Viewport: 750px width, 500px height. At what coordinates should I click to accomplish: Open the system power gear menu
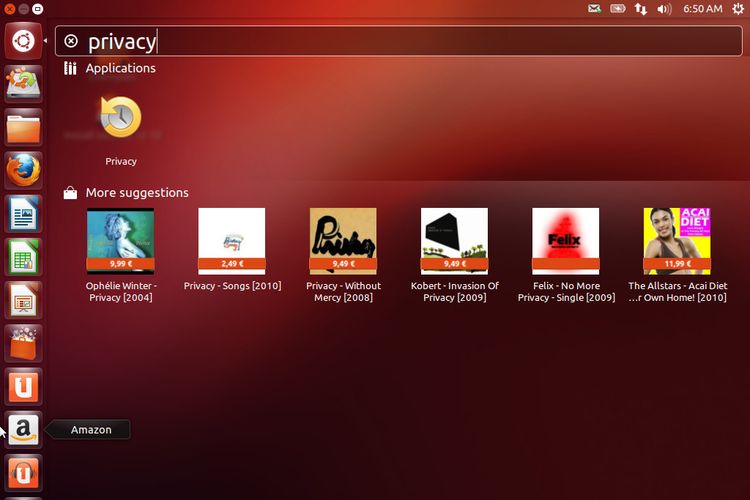(x=738, y=9)
